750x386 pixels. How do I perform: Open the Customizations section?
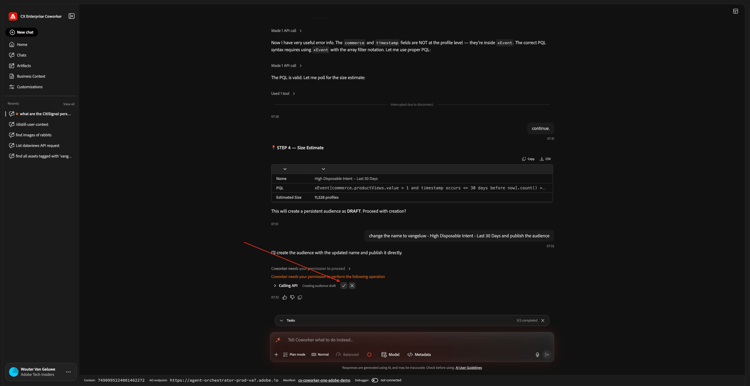click(x=30, y=87)
